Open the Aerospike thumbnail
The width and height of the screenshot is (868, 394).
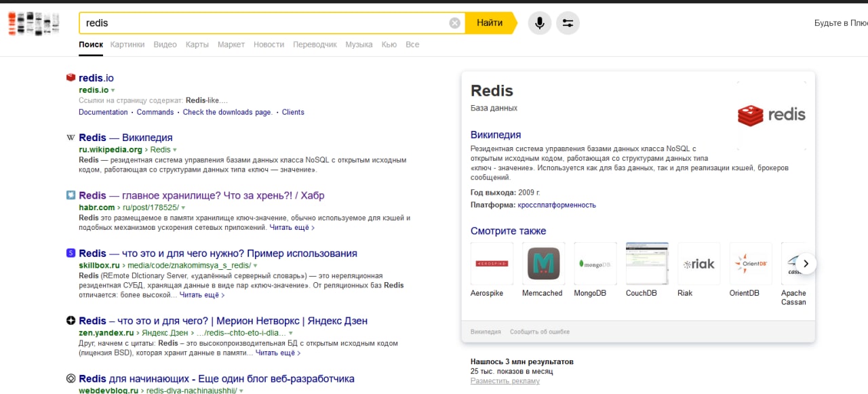pyautogui.click(x=492, y=263)
